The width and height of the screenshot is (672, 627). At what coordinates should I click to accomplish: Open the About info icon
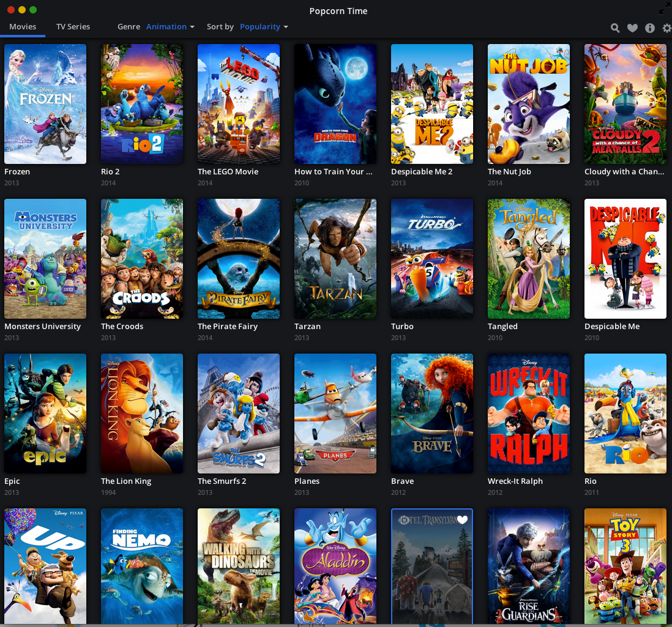[650, 28]
